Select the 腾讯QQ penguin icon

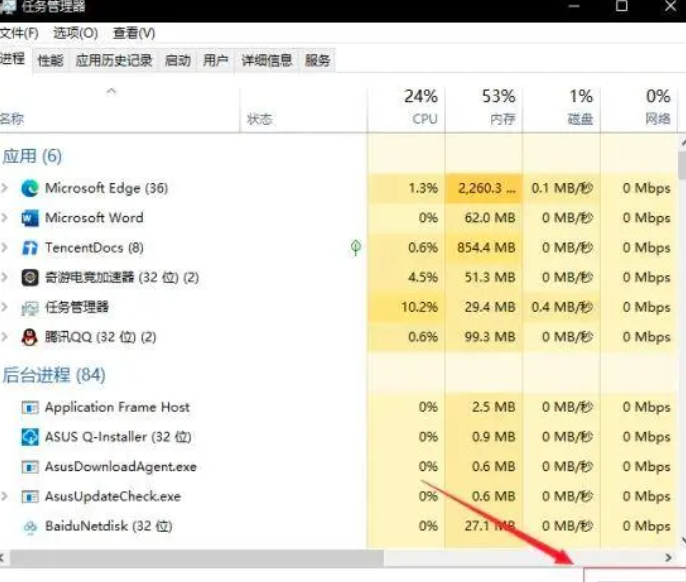(x=29, y=337)
